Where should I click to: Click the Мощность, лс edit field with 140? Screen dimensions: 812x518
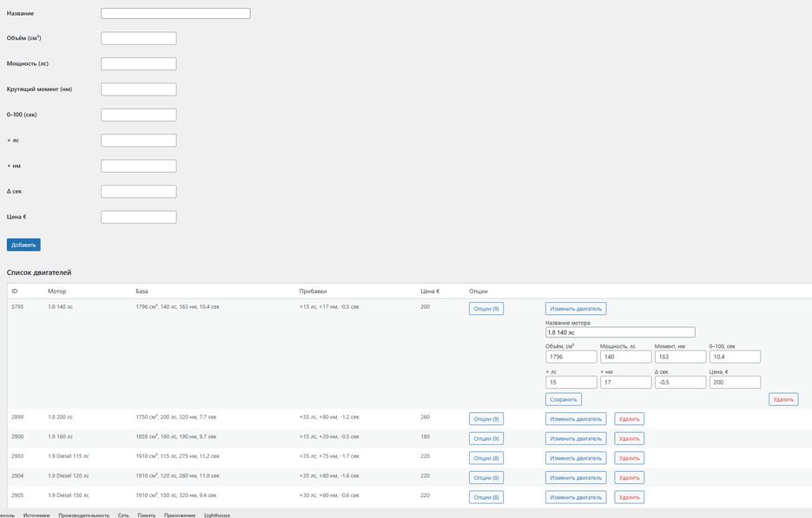625,357
